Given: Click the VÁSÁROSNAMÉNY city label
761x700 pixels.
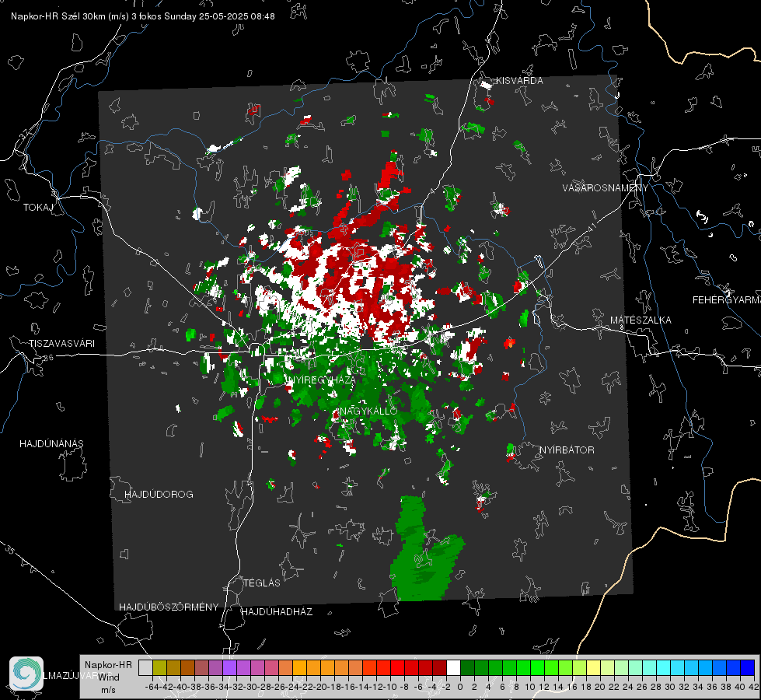Looking at the screenshot, I should click(606, 188).
